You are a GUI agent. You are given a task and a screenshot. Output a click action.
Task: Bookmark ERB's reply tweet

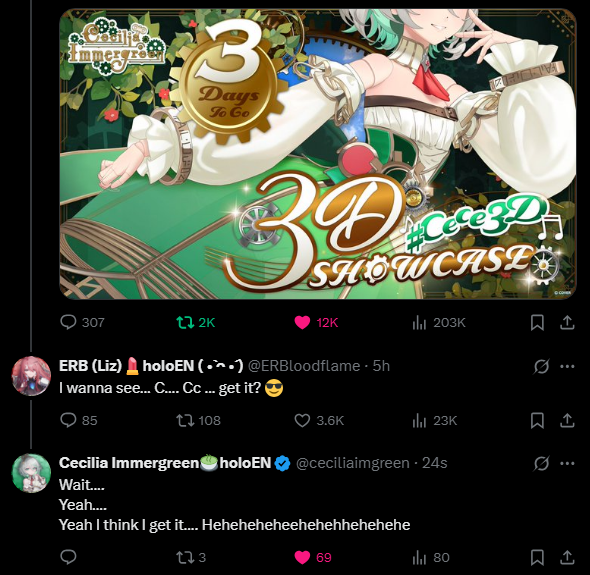pos(537,420)
